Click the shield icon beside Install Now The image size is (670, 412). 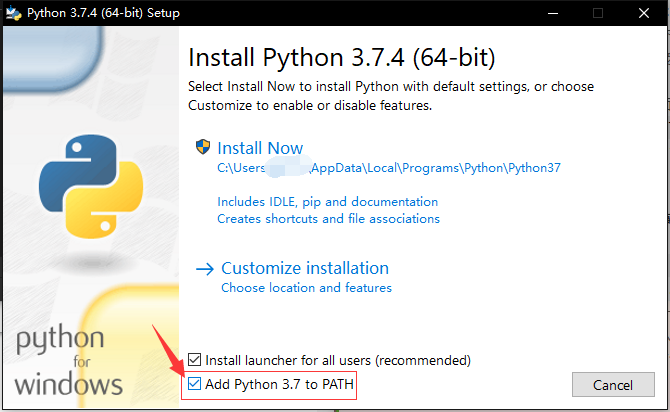(204, 148)
